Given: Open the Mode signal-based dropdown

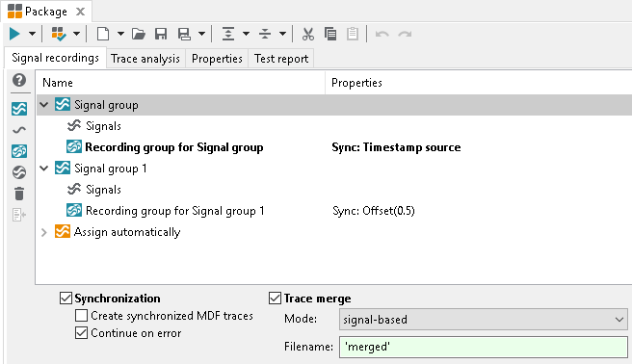Looking at the screenshot, I should click(x=484, y=320).
